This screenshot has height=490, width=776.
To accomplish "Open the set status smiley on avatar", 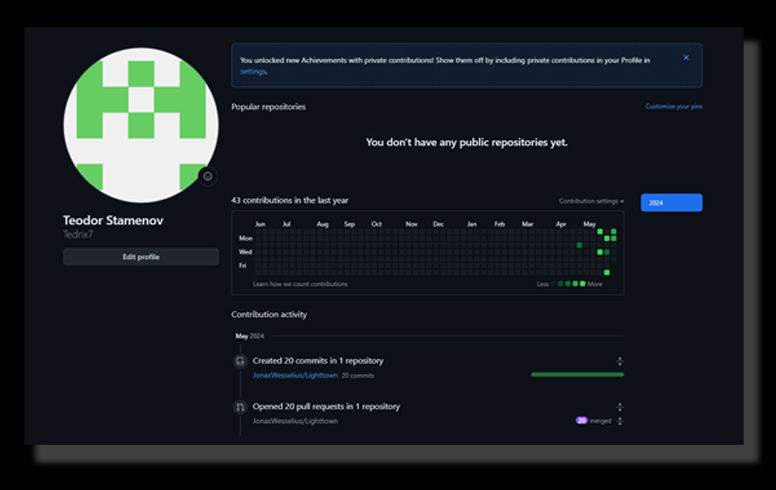I will (x=207, y=176).
